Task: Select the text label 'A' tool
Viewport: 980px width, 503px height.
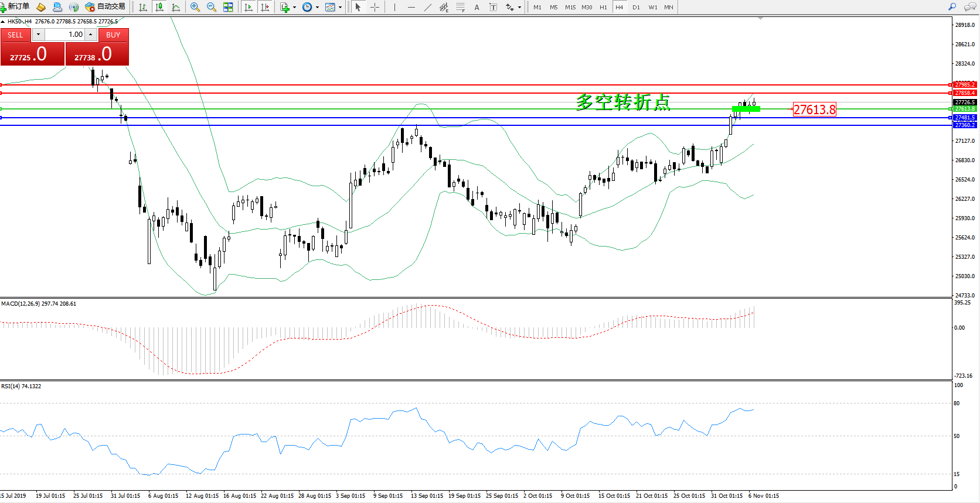Action: pos(477,7)
